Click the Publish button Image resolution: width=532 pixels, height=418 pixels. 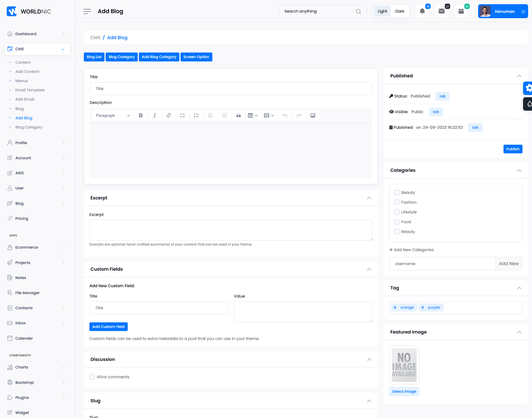coord(513,149)
